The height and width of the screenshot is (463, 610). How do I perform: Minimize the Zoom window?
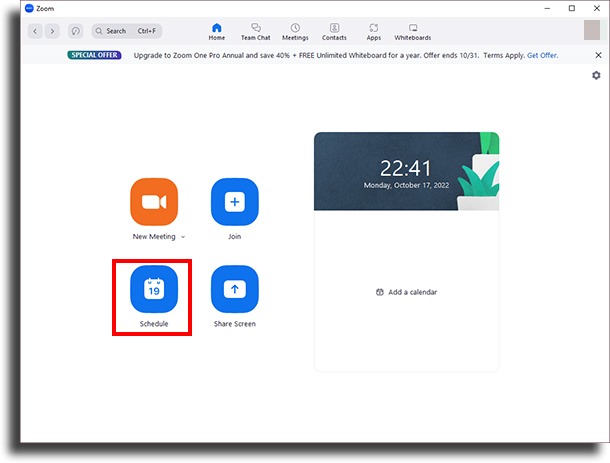[x=547, y=8]
